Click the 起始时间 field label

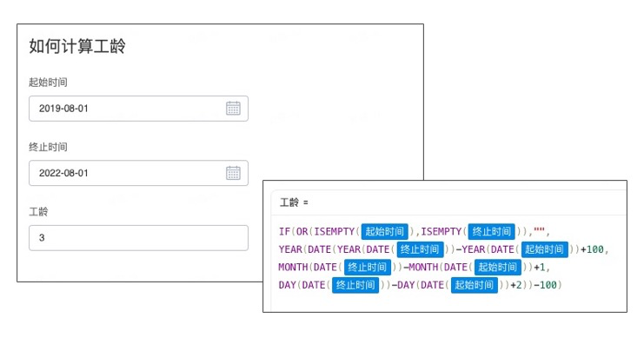point(48,83)
